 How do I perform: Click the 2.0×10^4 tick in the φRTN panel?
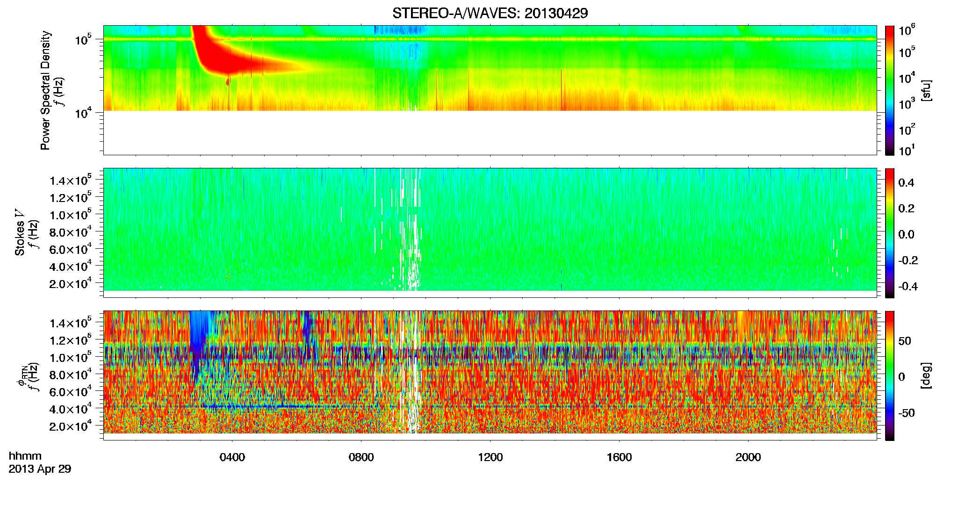[71, 426]
